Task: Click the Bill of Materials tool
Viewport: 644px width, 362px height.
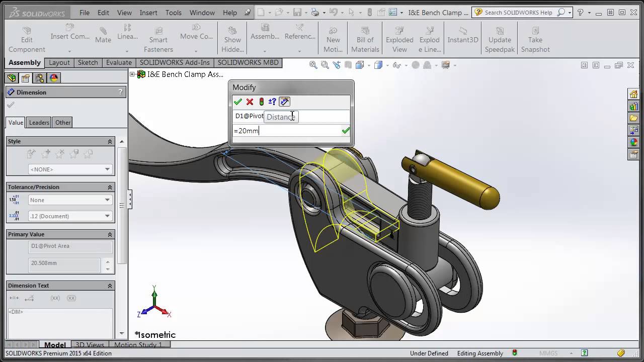Action: click(365, 40)
